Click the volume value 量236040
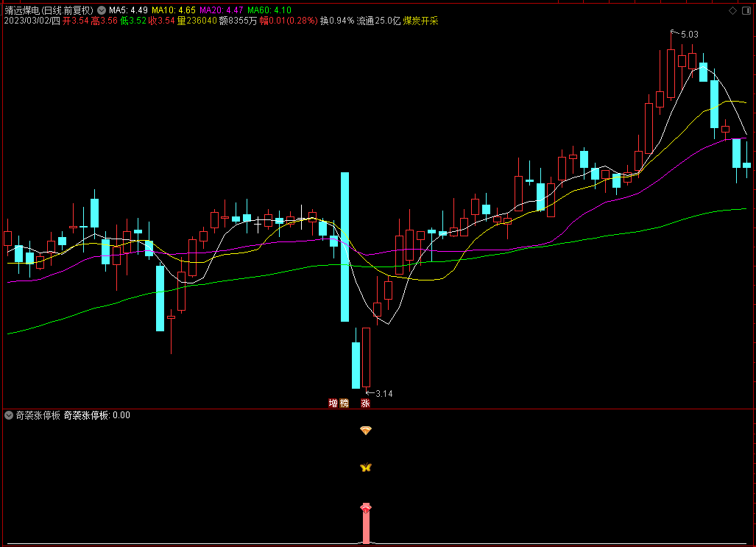756x547 pixels. click(197, 21)
